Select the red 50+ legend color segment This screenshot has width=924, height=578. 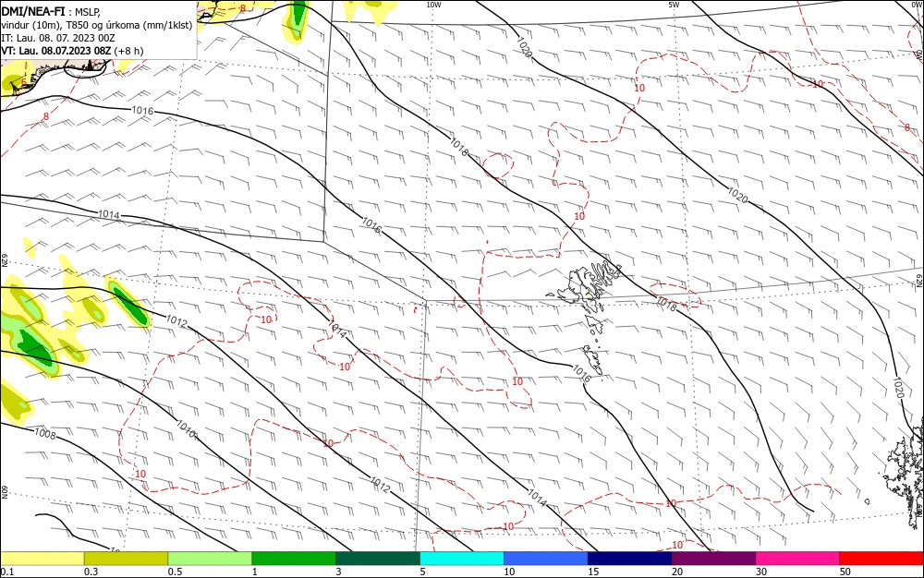881,559
